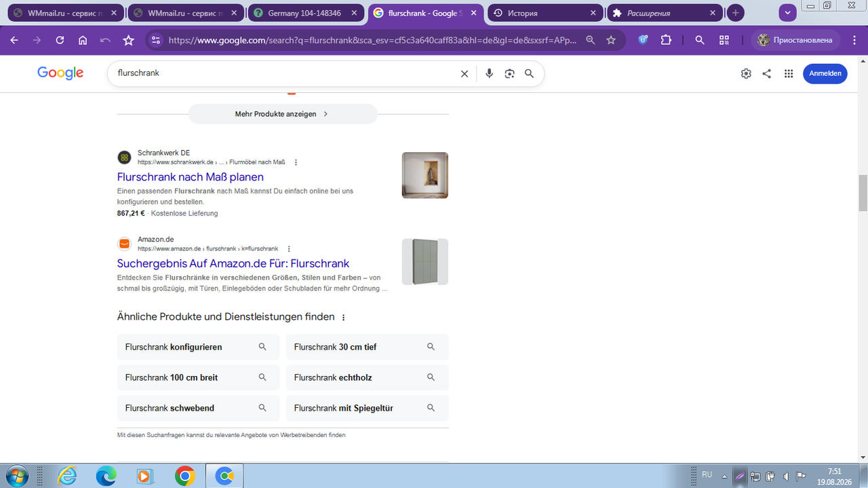This screenshot has width=868, height=488.
Task: Open the Action Center flag icon
Action: pos(801,476)
